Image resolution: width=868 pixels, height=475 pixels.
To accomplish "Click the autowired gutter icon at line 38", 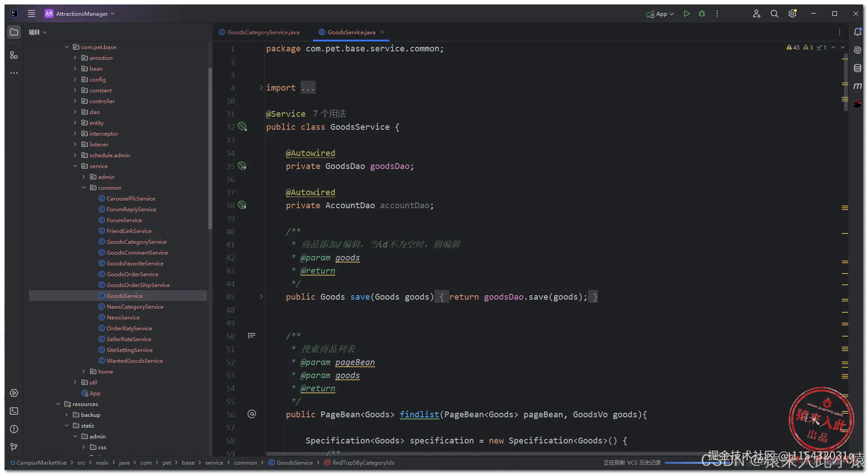I will click(242, 205).
